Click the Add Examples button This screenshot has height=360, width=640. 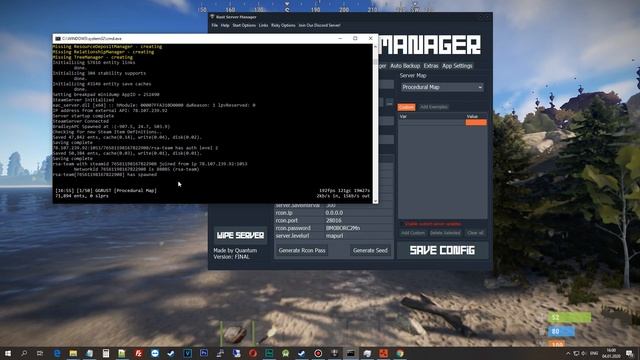(x=433, y=107)
